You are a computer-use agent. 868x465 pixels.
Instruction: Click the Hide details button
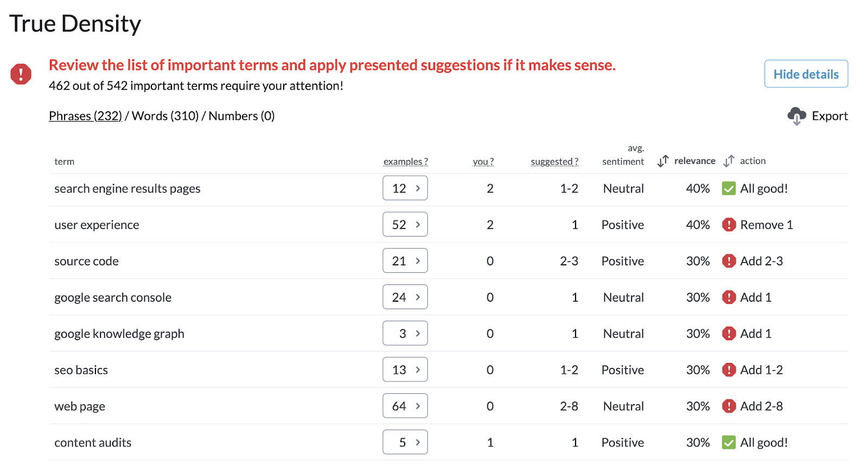click(x=806, y=74)
